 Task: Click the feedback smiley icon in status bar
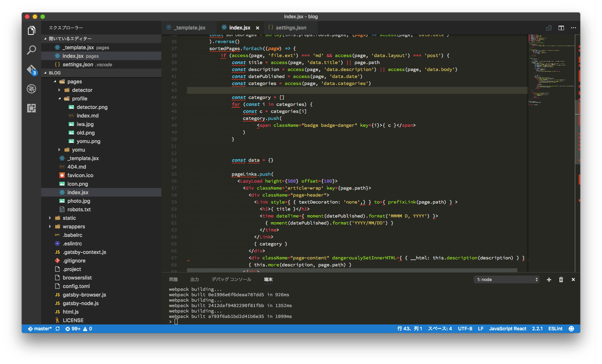tap(571, 329)
